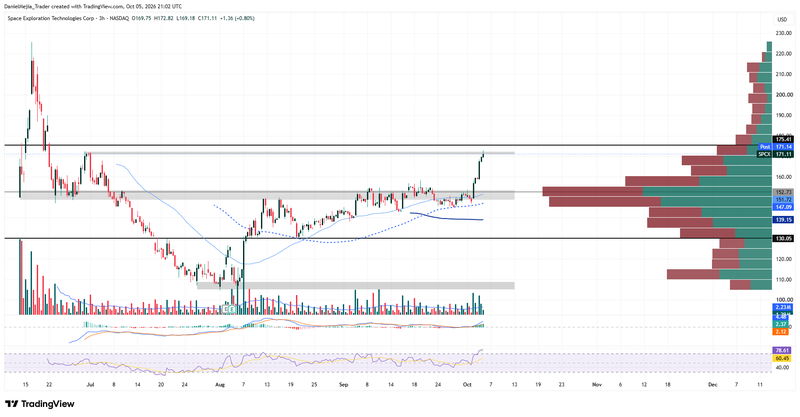
Task: Click the 190.00 price axis tick
Action: (x=784, y=115)
